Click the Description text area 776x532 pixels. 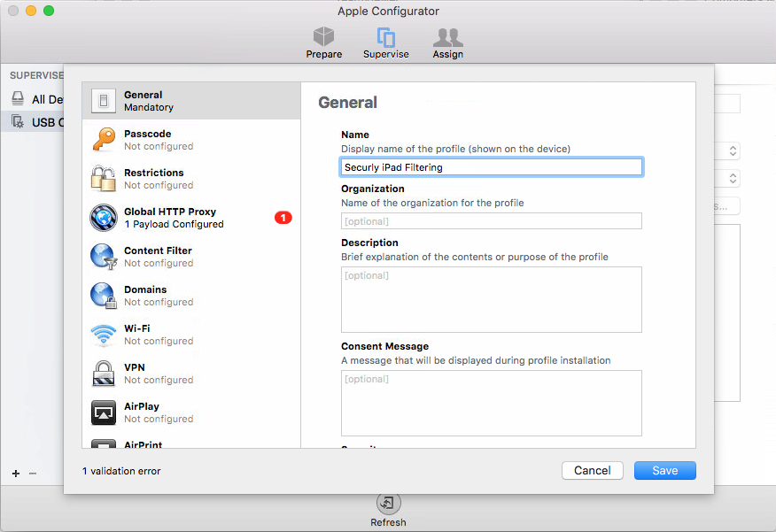pyautogui.click(x=492, y=299)
